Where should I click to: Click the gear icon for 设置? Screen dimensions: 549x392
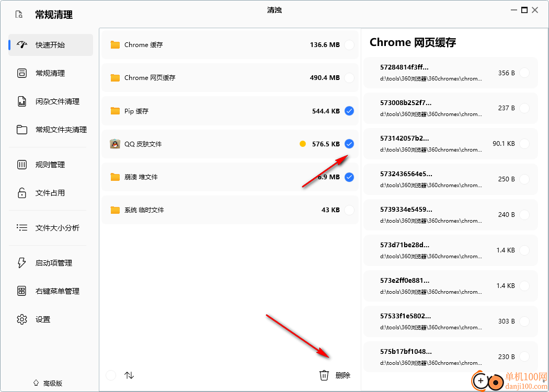point(22,319)
